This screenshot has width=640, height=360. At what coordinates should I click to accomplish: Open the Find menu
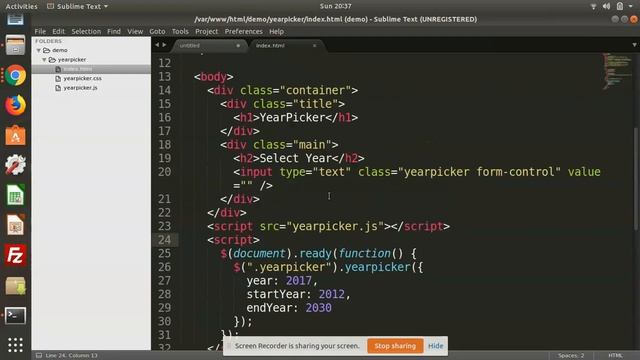coord(114,31)
